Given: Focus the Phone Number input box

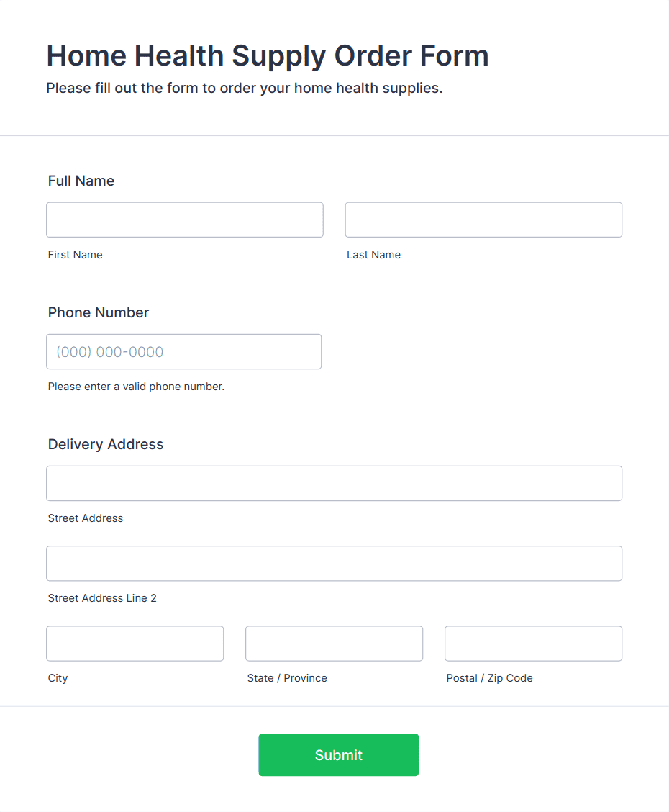Looking at the screenshot, I should pos(183,351).
